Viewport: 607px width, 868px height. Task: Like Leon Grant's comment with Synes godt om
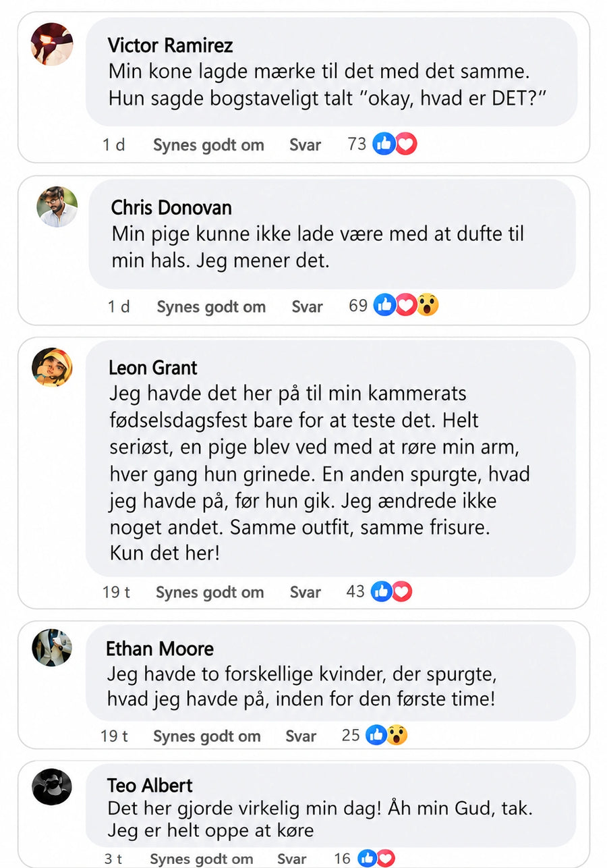coord(210,592)
